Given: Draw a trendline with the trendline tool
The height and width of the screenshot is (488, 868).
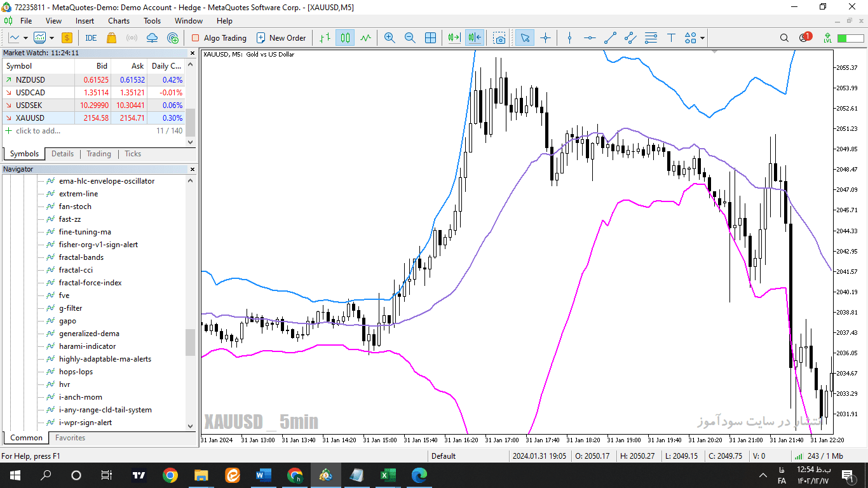Looking at the screenshot, I should pos(610,38).
